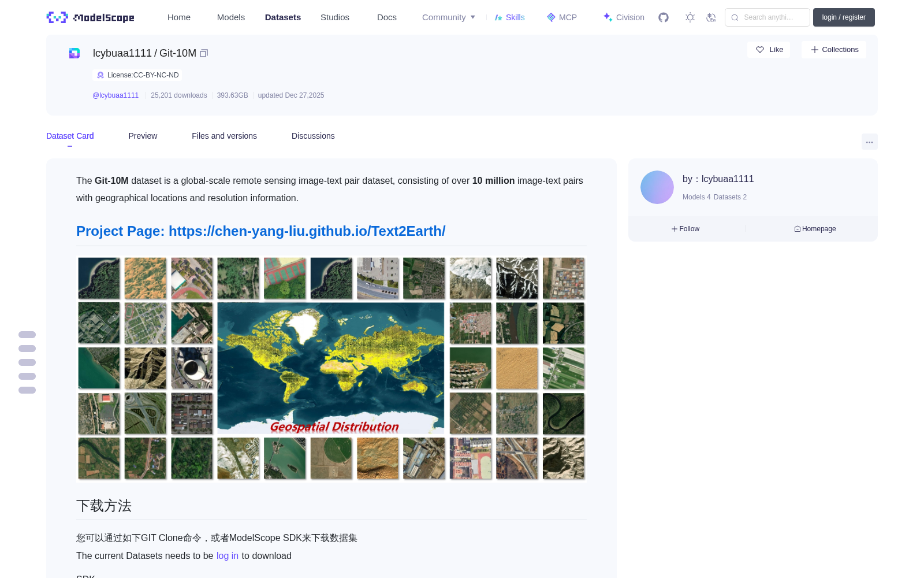The height and width of the screenshot is (578, 924).
Task: Click the Datasets 2 count text
Action: (730, 197)
